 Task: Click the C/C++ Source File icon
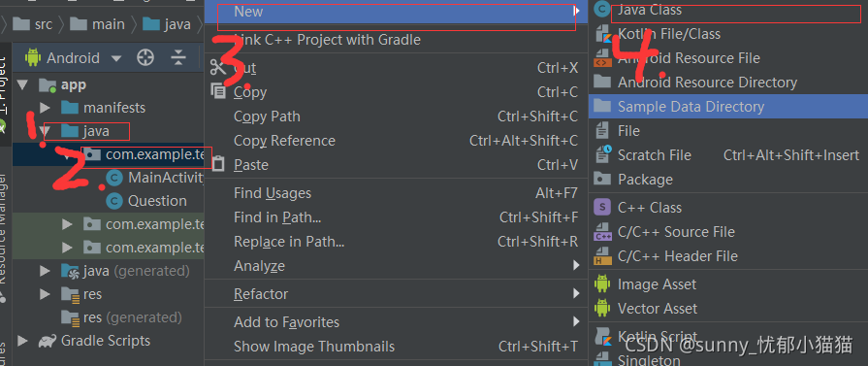(602, 232)
